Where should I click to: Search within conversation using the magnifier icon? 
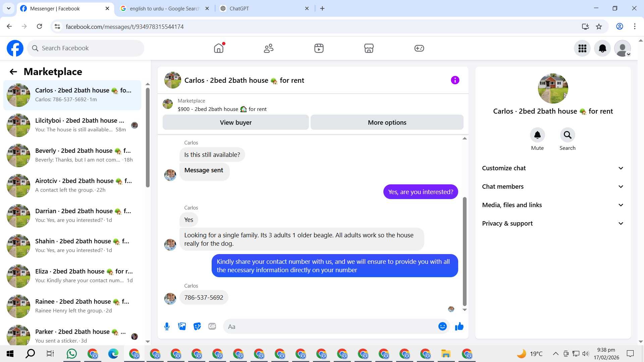tap(567, 135)
